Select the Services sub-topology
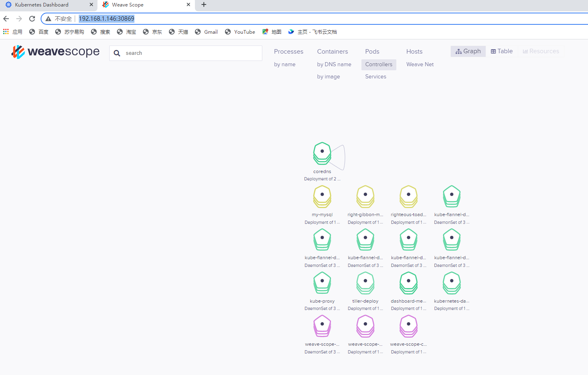Image resolution: width=588 pixels, height=375 pixels. 376,76
